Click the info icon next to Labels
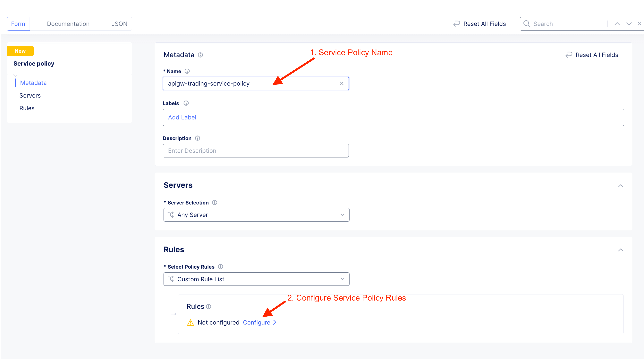The height and width of the screenshot is (359, 644). pyautogui.click(x=186, y=103)
